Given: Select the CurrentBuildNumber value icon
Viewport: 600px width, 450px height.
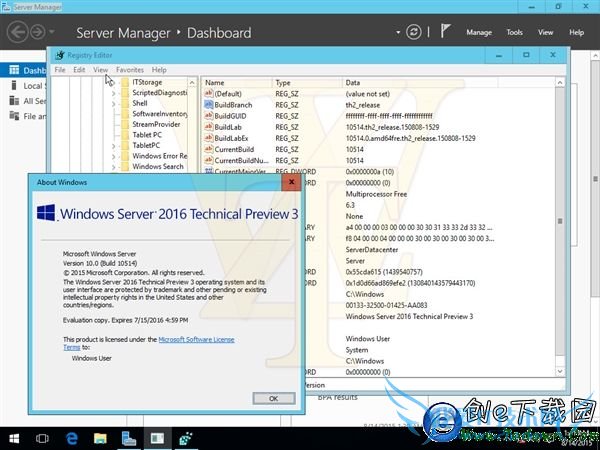Looking at the screenshot, I should [209, 160].
